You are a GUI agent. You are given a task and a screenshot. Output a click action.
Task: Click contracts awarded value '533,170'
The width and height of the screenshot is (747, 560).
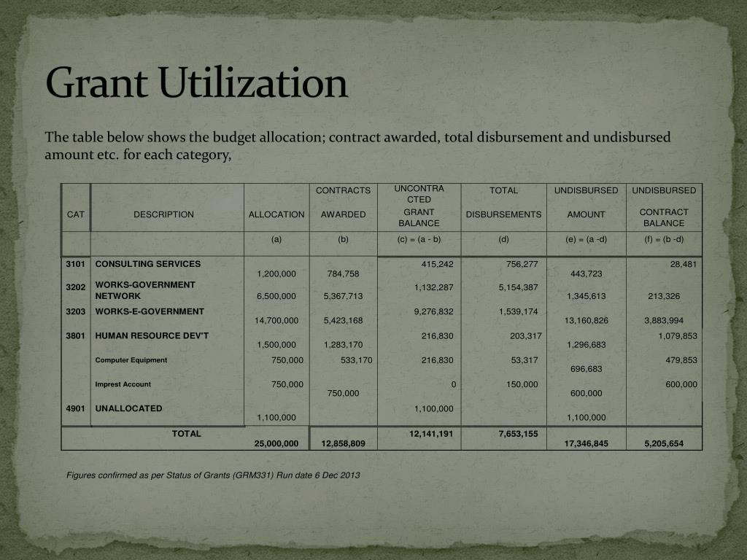(x=356, y=360)
